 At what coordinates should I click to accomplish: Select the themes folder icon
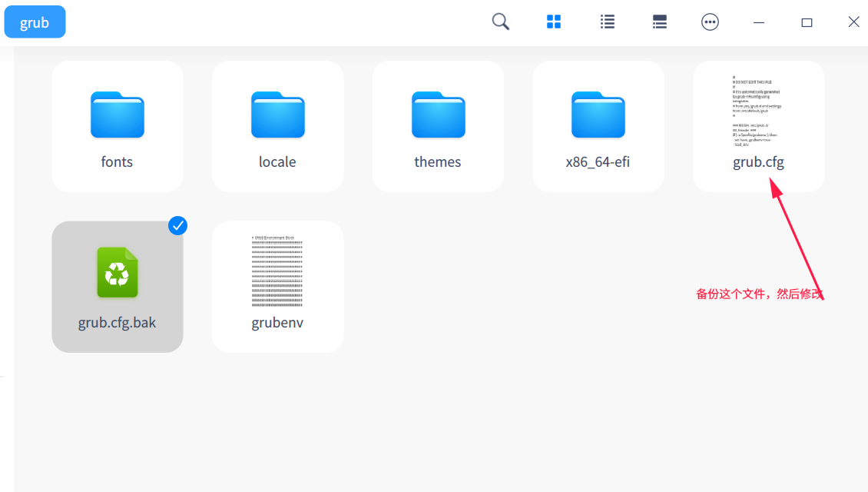coord(439,115)
